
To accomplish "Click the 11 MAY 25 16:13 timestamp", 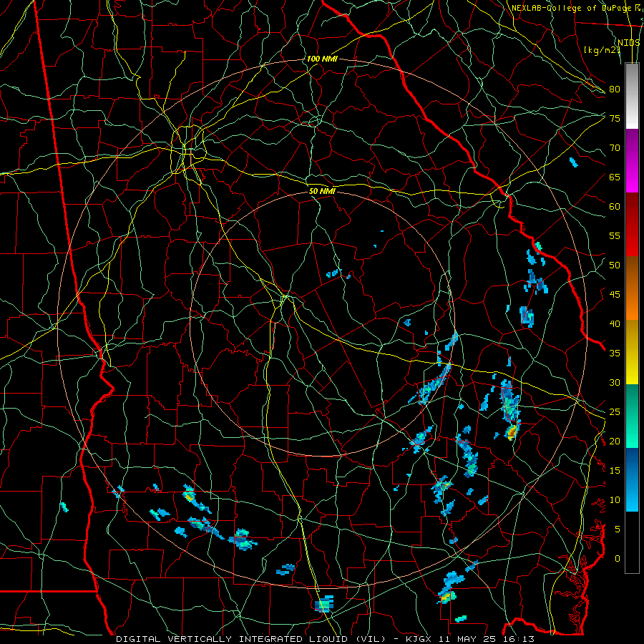I will tap(485, 639).
